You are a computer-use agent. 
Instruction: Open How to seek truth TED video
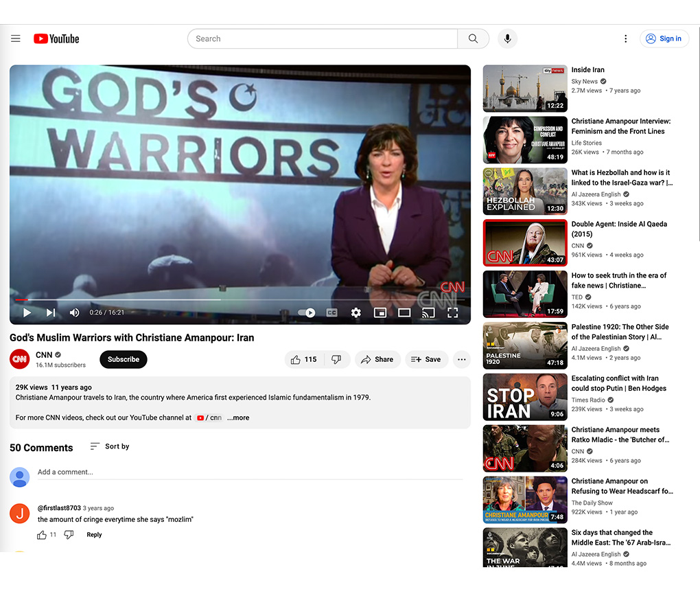(619, 280)
